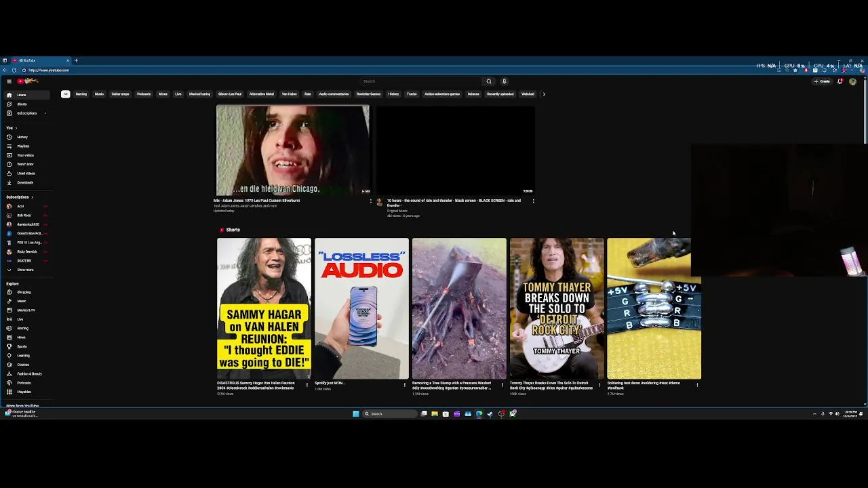Open Downloads in the sidebar
This screenshot has height=488, width=868.
[x=27, y=182]
